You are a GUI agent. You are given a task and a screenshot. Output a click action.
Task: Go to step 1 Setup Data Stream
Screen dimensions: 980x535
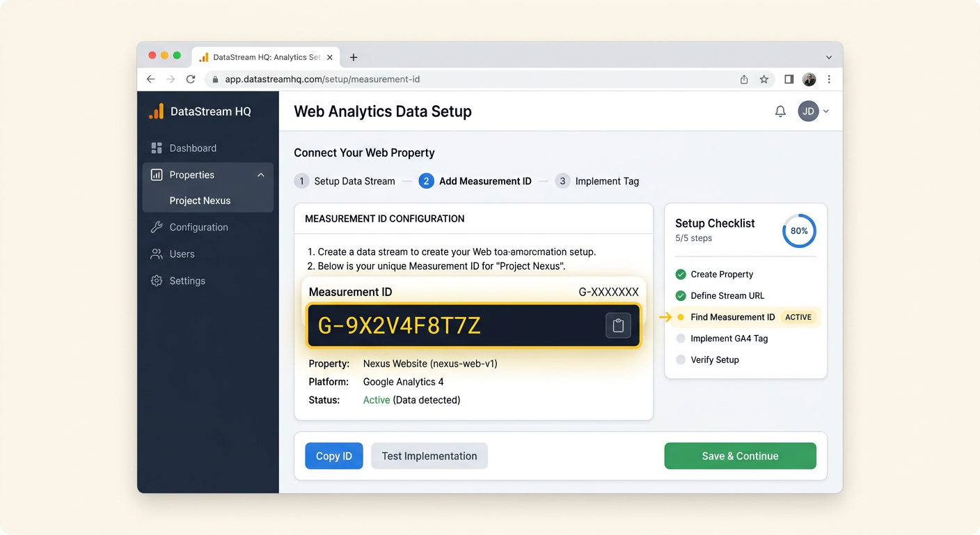[345, 181]
